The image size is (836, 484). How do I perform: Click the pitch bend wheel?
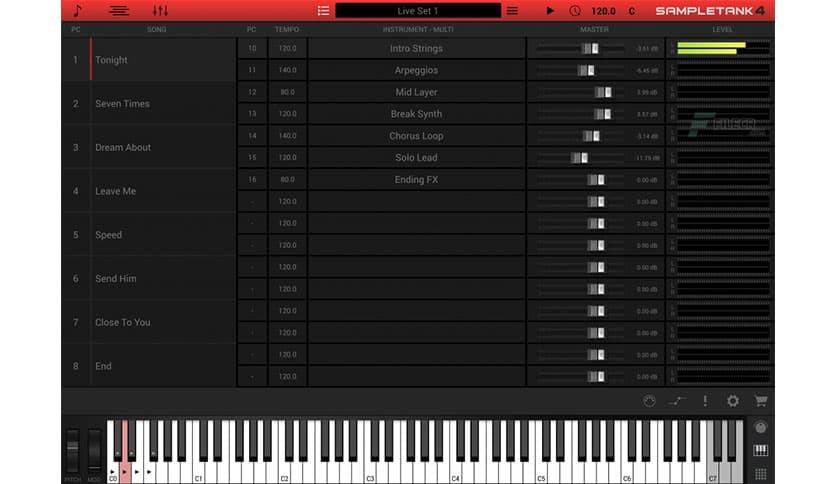point(73,450)
